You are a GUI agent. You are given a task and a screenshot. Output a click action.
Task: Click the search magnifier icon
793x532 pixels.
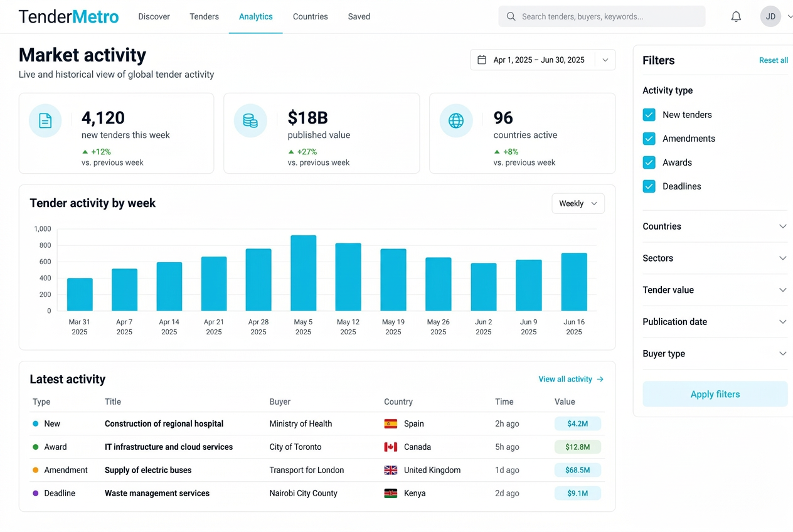pyautogui.click(x=511, y=16)
